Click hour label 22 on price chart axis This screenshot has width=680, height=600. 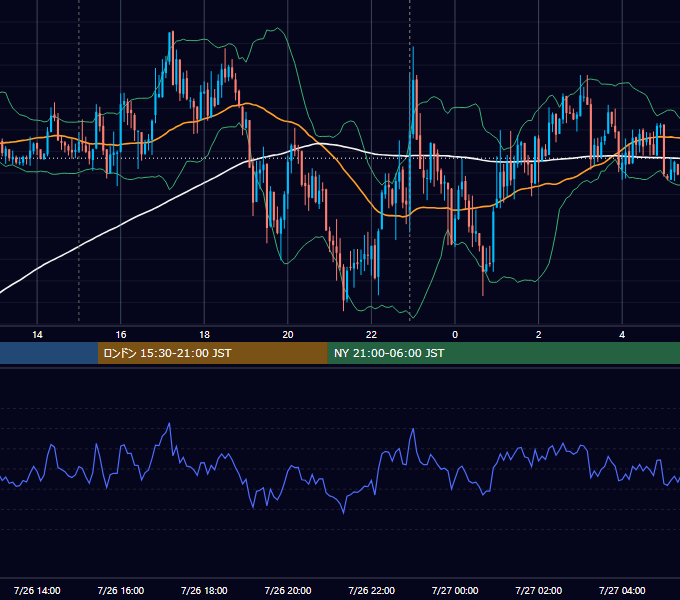pyautogui.click(x=372, y=335)
